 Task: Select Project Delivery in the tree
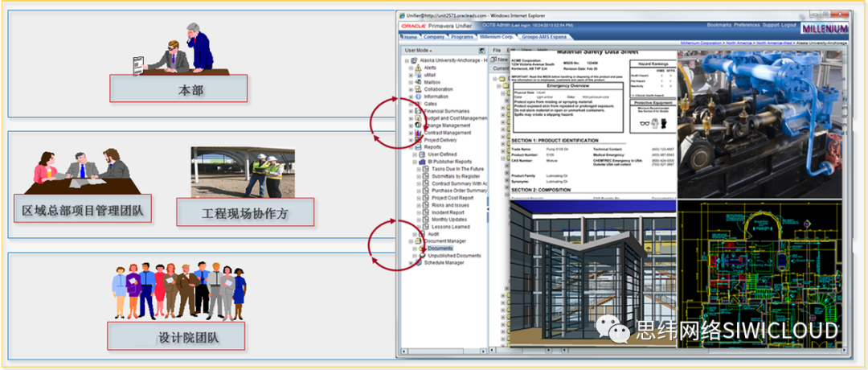pos(440,140)
